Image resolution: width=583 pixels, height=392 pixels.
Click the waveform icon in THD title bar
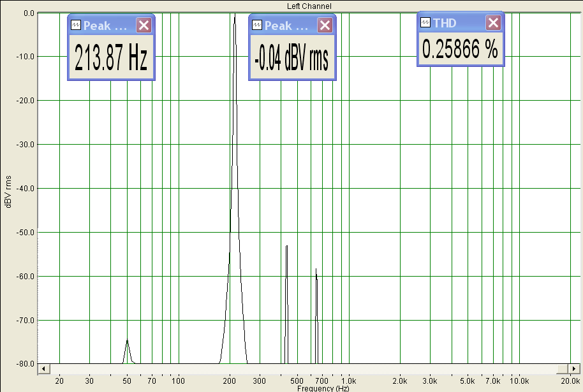pos(425,23)
